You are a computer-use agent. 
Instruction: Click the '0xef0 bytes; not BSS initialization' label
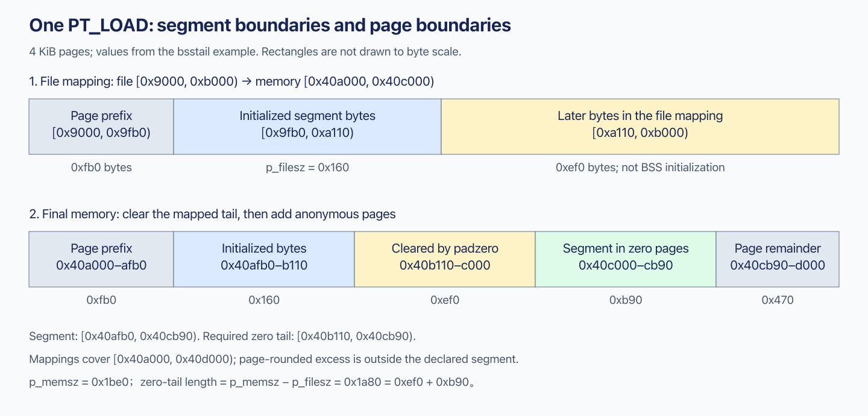[640, 168]
